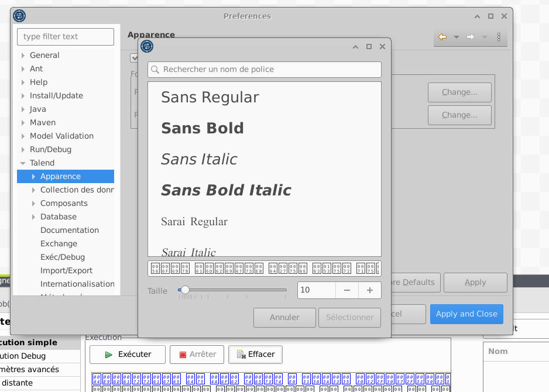
Task: Click Apply in Preferences window
Action: click(475, 283)
